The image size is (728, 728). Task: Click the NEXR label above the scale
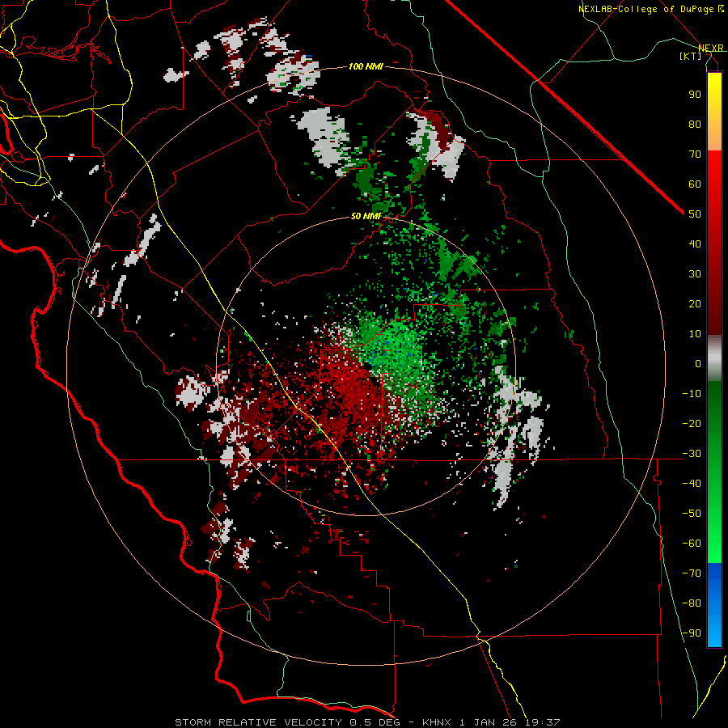tap(710, 48)
